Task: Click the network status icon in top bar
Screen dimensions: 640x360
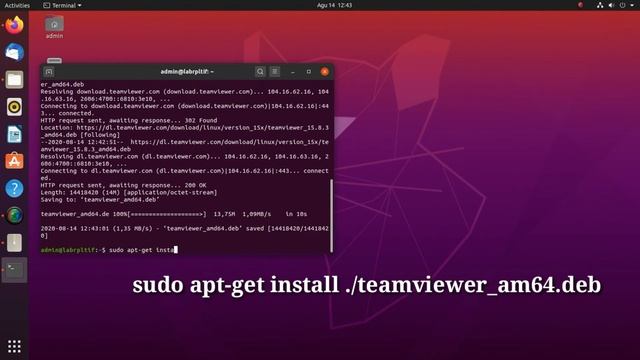Action: [x=600, y=5]
